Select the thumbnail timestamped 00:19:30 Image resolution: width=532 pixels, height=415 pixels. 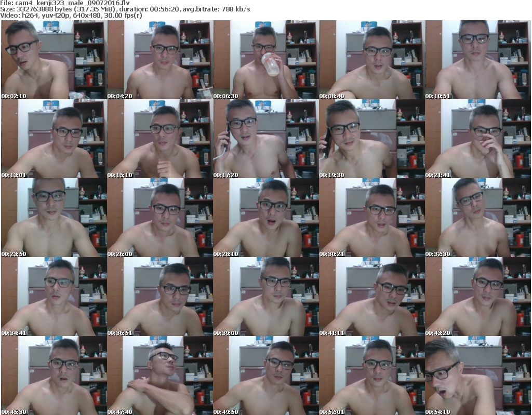click(372, 139)
